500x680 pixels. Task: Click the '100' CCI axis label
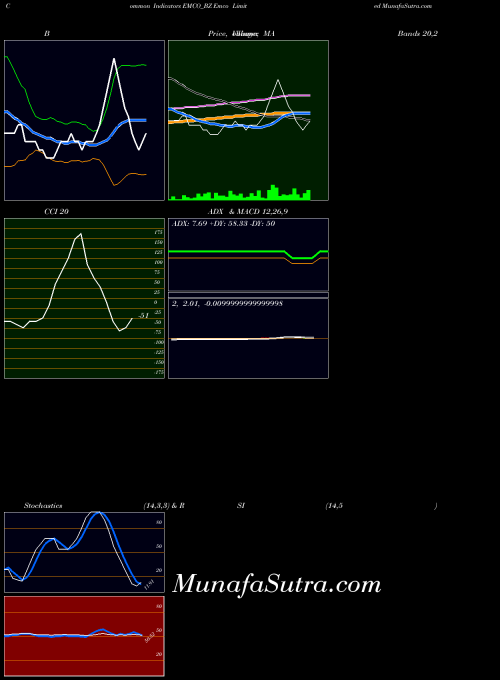158,262
